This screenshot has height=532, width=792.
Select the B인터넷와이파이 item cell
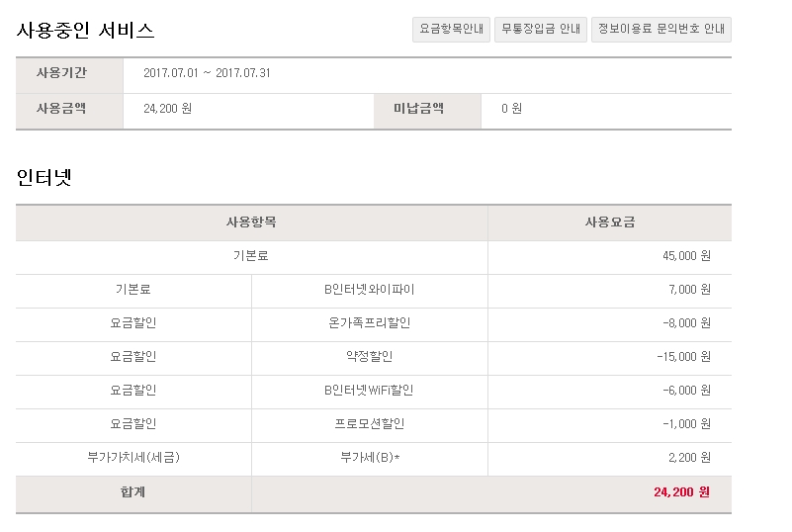coord(369,290)
